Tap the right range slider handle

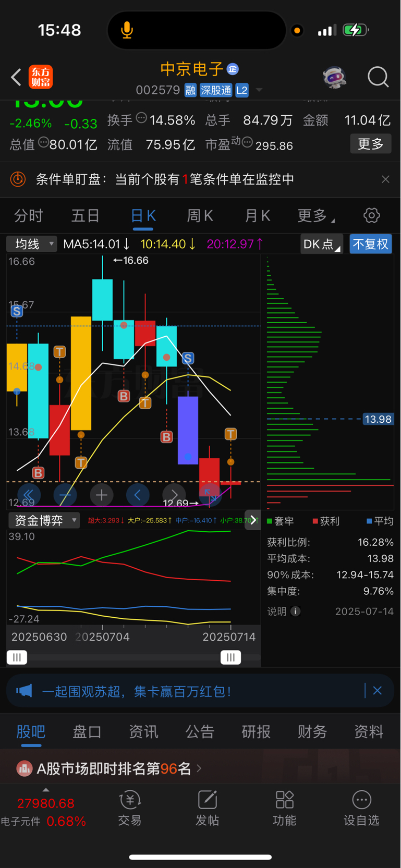pos(230,657)
